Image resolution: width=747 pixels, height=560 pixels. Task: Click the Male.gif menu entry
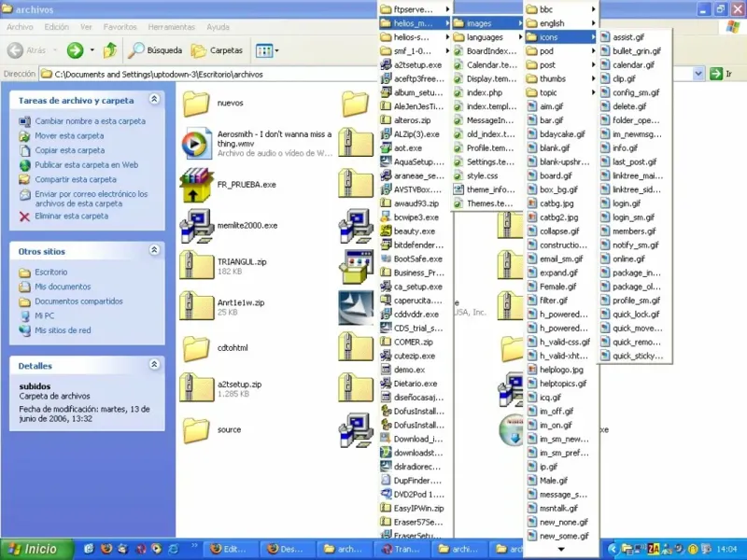tap(561, 481)
